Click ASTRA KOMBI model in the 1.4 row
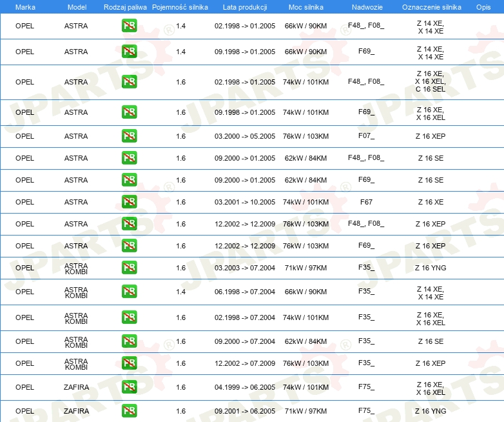Image resolution: width=504 pixels, height=422 pixels. 76,292
